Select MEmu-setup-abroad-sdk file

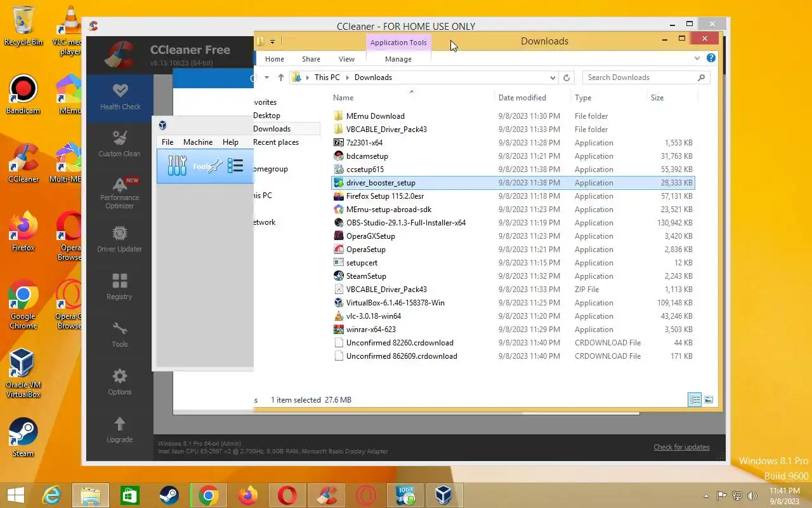[x=513, y=210]
